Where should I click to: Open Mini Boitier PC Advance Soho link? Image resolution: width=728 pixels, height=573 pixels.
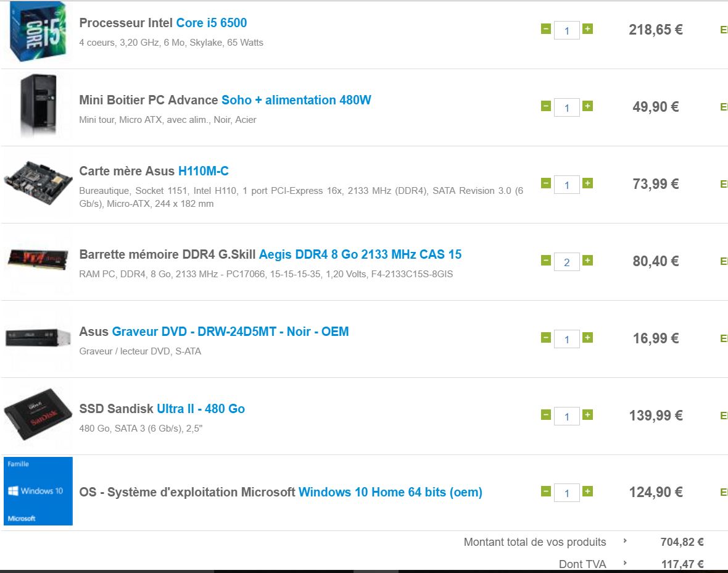click(225, 100)
